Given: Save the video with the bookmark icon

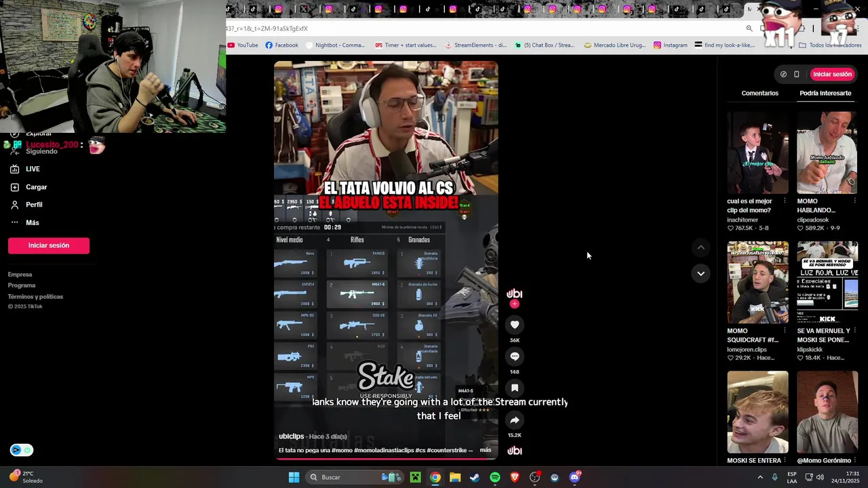Looking at the screenshot, I should [515, 388].
